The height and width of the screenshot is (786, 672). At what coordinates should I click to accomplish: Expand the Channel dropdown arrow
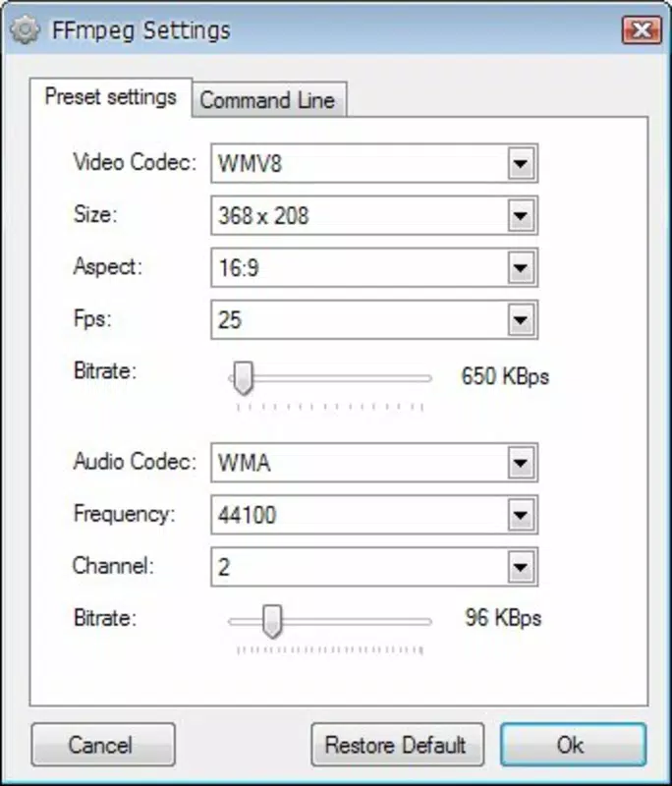tap(521, 567)
